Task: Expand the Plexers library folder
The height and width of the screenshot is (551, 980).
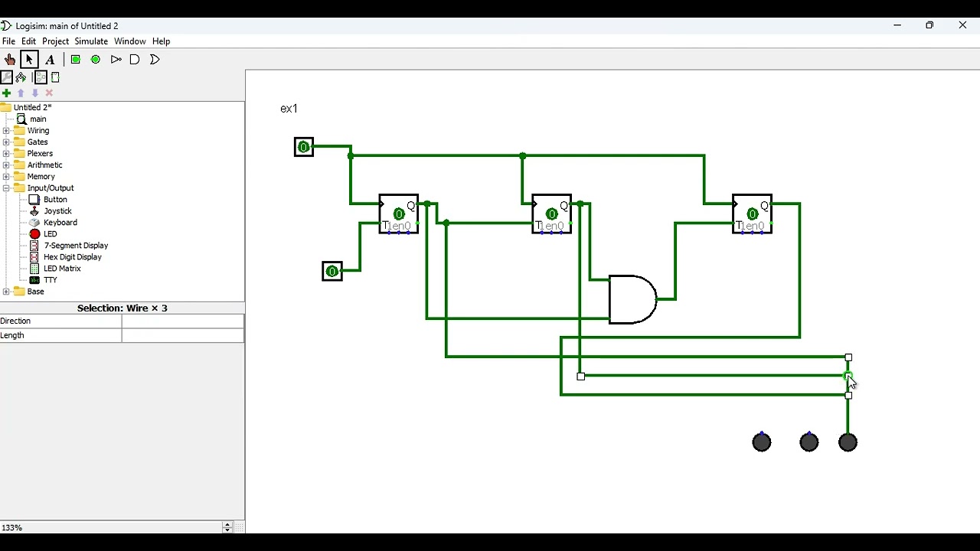Action: coord(6,154)
